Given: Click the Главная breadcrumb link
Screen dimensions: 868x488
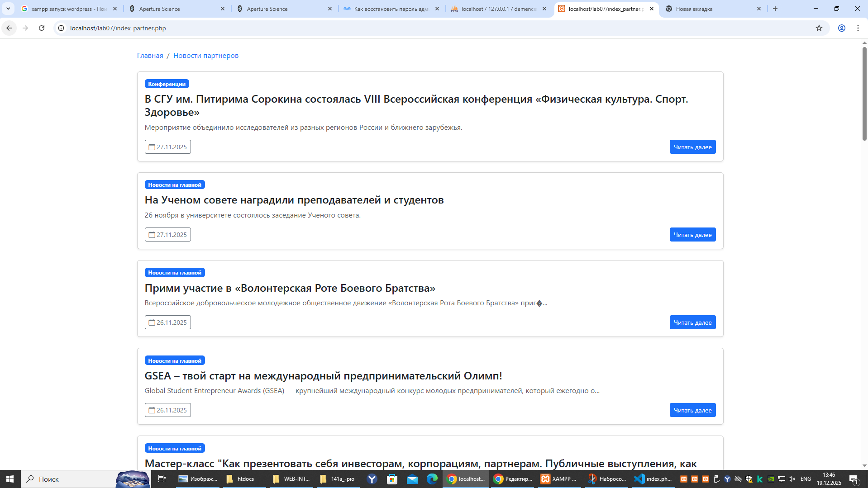Looking at the screenshot, I should (x=150, y=56).
